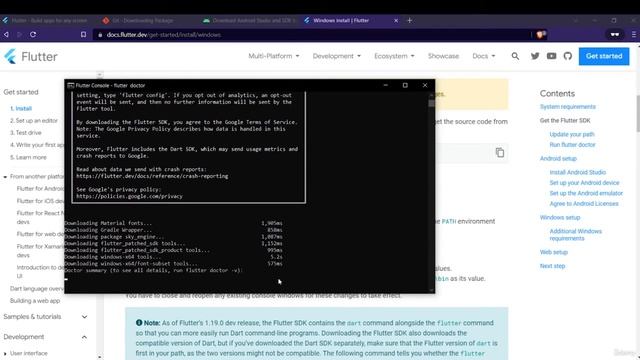Image resolution: width=640 pixels, height=360 pixels.
Task: Open Flutter for iOS devs link
Action: [40, 201]
